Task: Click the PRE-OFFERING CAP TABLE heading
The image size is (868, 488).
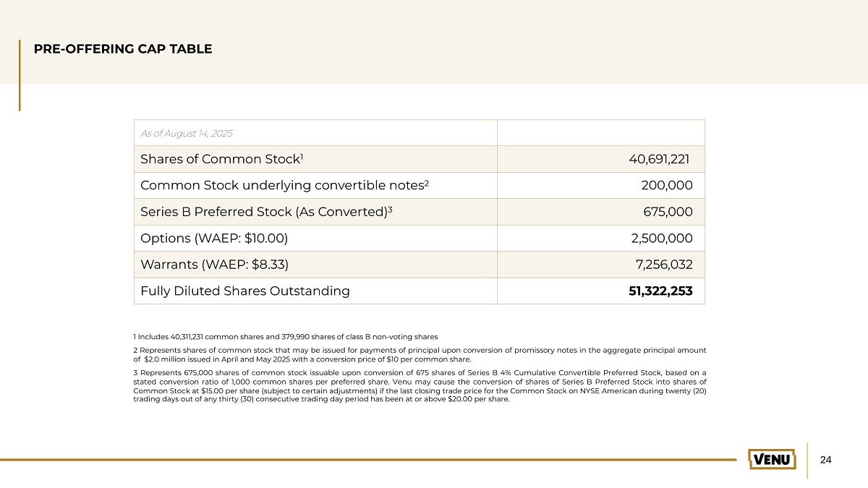Action: tap(123, 49)
